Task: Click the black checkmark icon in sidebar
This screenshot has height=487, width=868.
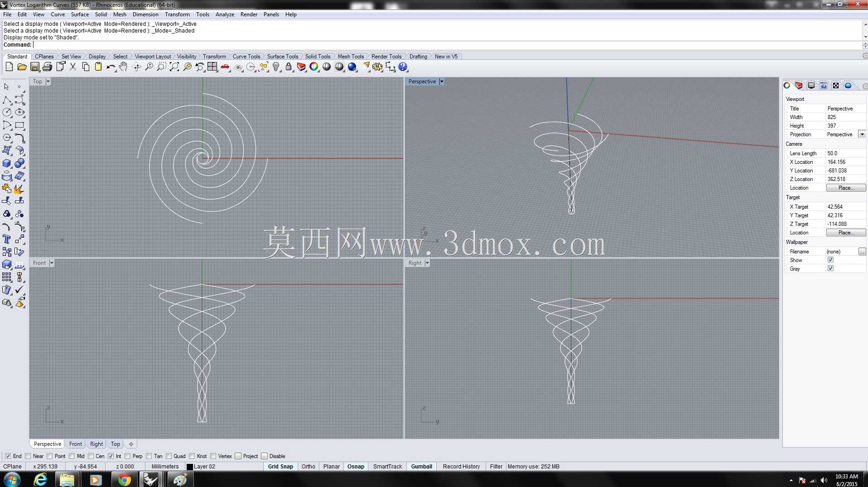Action: 19,290
